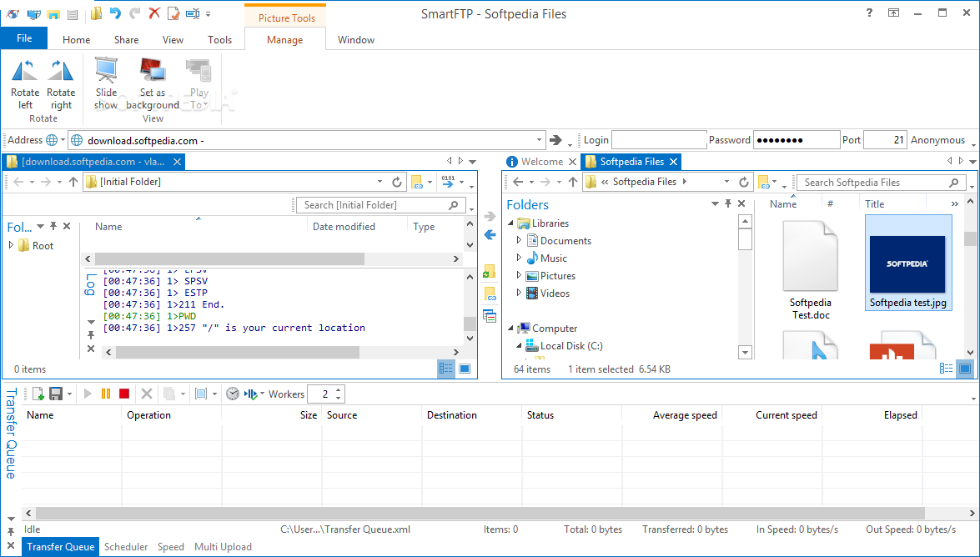Image resolution: width=980 pixels, height=557 pixels.
Task: Open the save queue dropdown arrow
Action: 69,394
